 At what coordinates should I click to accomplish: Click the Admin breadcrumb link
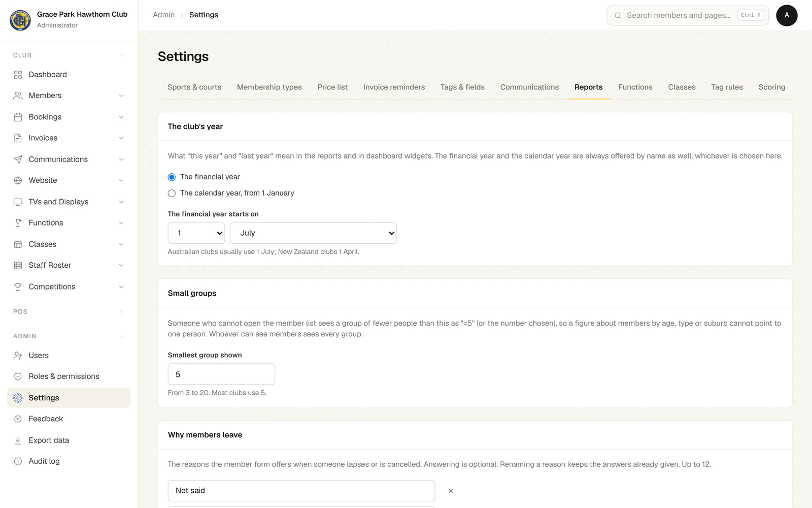[x=163, y=15]
